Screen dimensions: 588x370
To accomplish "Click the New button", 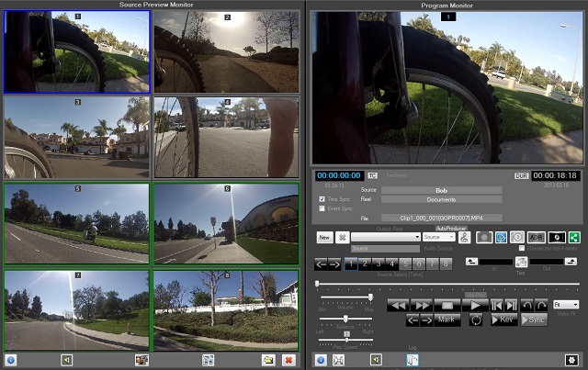I will (324, 237).
